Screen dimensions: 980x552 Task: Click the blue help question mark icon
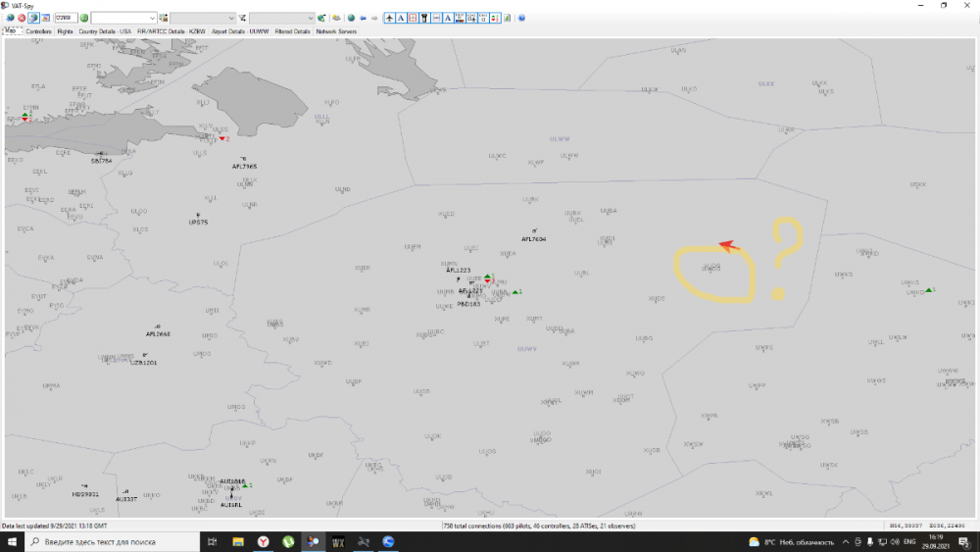coord(520,18)
